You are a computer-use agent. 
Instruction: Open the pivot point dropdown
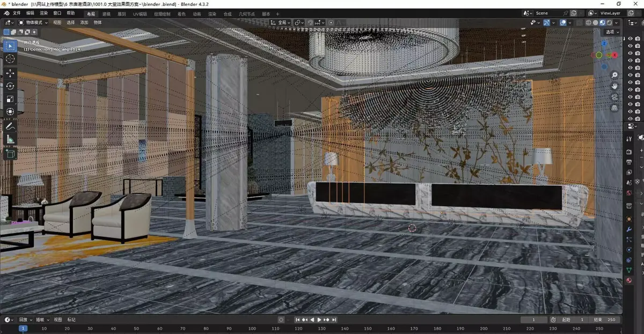298,23
